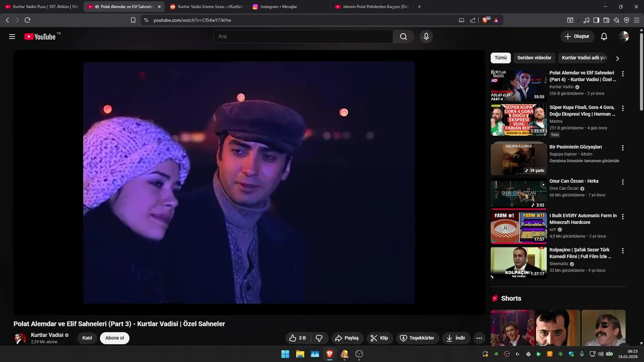Switch to Kurtlar Vadisi Pusu 107. Bölüm tab

pyautogui.click(x=42, y=7)
